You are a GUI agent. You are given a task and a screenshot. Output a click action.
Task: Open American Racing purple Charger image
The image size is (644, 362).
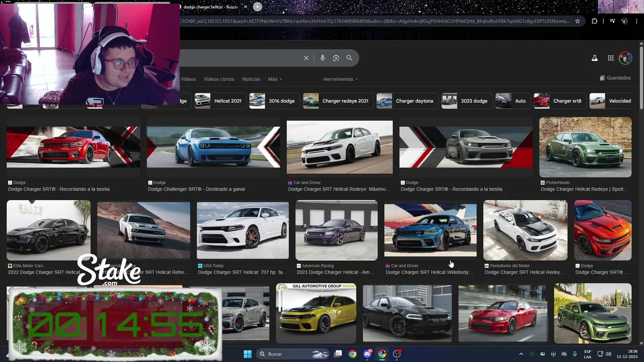click(x=336, y=230)
